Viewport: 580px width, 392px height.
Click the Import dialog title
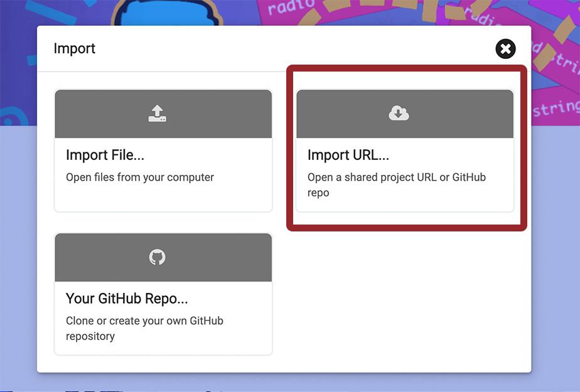point(74,48)
